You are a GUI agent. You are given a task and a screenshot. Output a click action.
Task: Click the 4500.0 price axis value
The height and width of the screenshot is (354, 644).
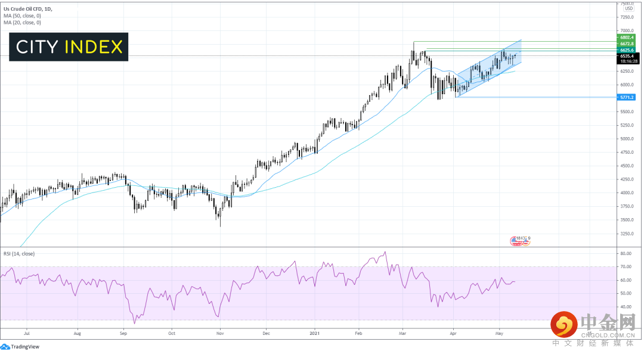pyautogui.click(x=627, y=166)
